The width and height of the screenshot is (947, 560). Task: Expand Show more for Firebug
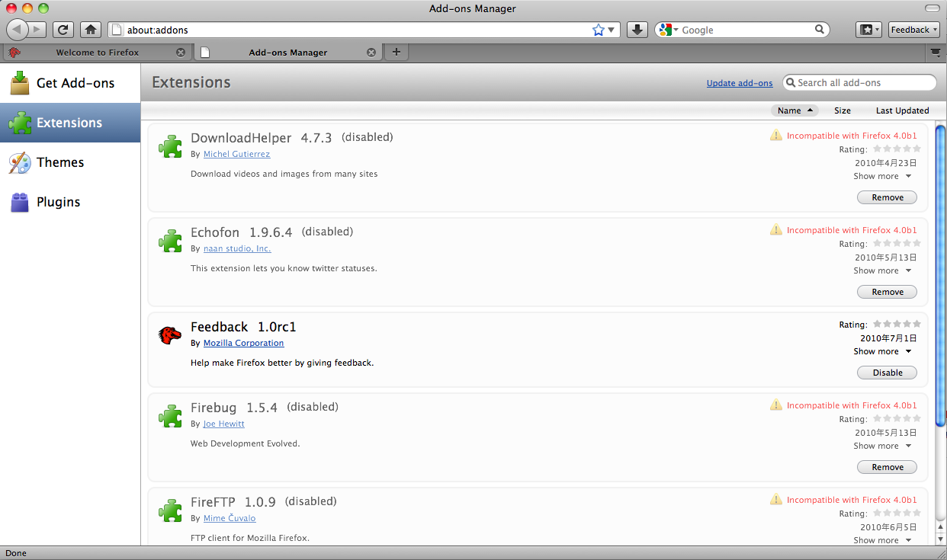tap(882, 446)
